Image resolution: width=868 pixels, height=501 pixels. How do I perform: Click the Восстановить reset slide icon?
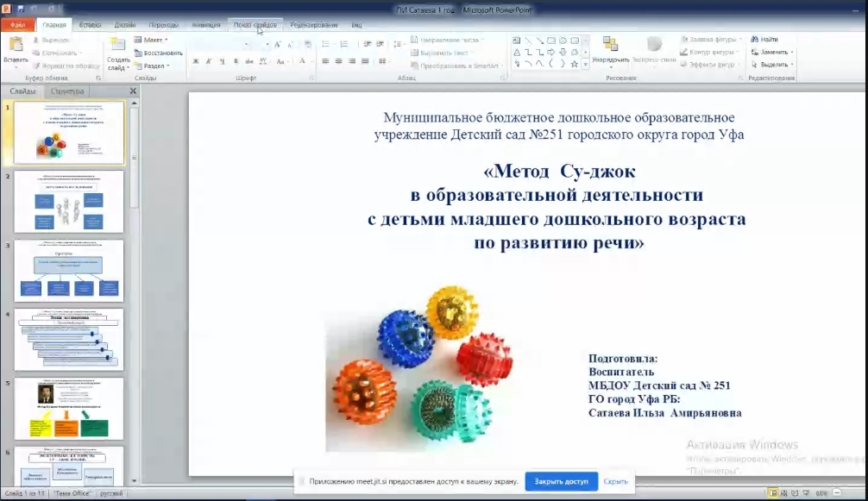click(158, 53)
